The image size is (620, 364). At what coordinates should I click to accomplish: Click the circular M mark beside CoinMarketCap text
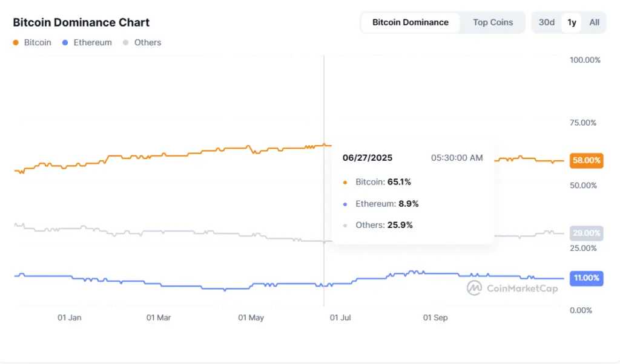474,289
